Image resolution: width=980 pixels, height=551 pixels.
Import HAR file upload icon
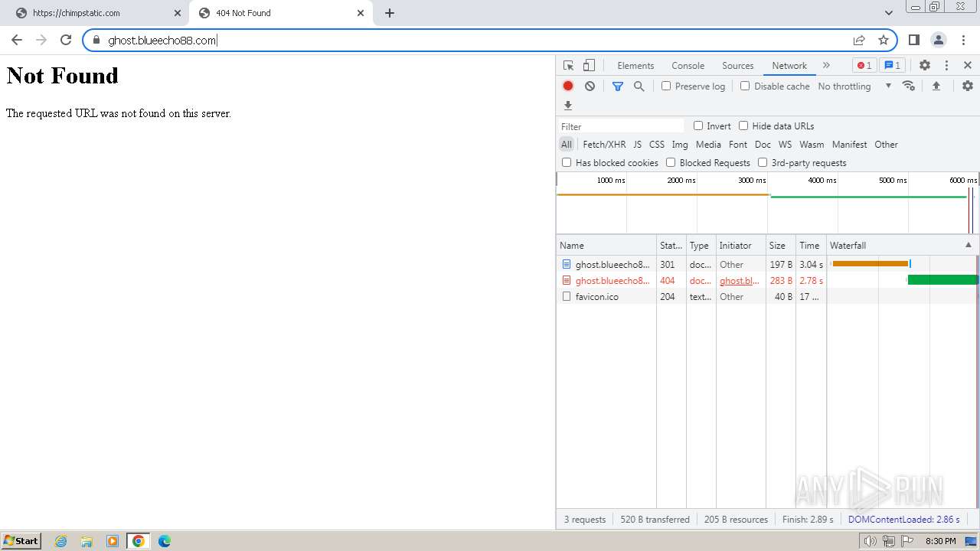click(936, 86)
